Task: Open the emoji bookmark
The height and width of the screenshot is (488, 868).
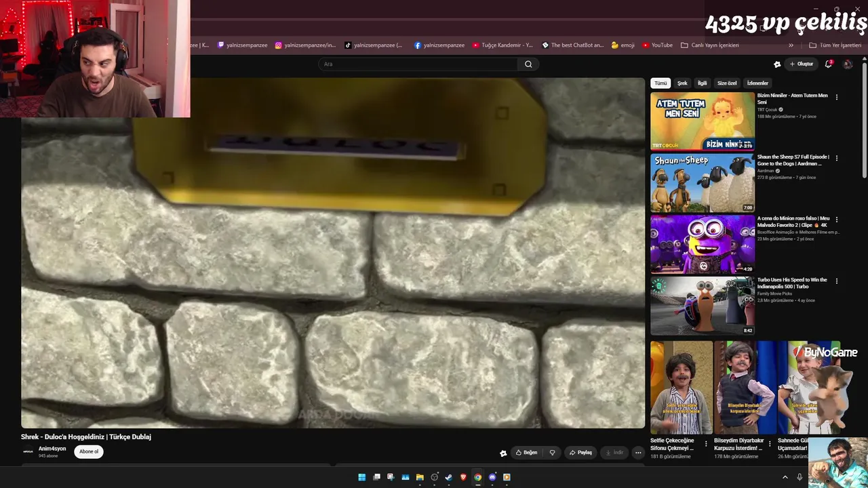Action: 623,45
